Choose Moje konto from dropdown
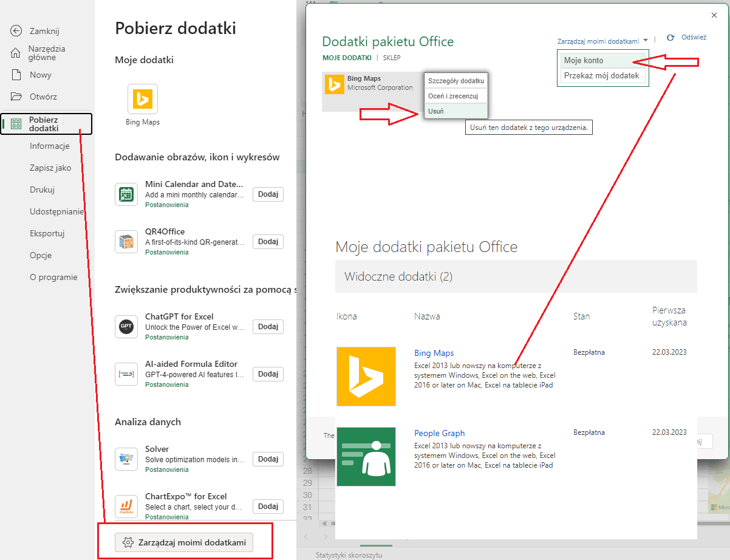The image size is (730, 560). pyautogui.click(x=602, y=61)
